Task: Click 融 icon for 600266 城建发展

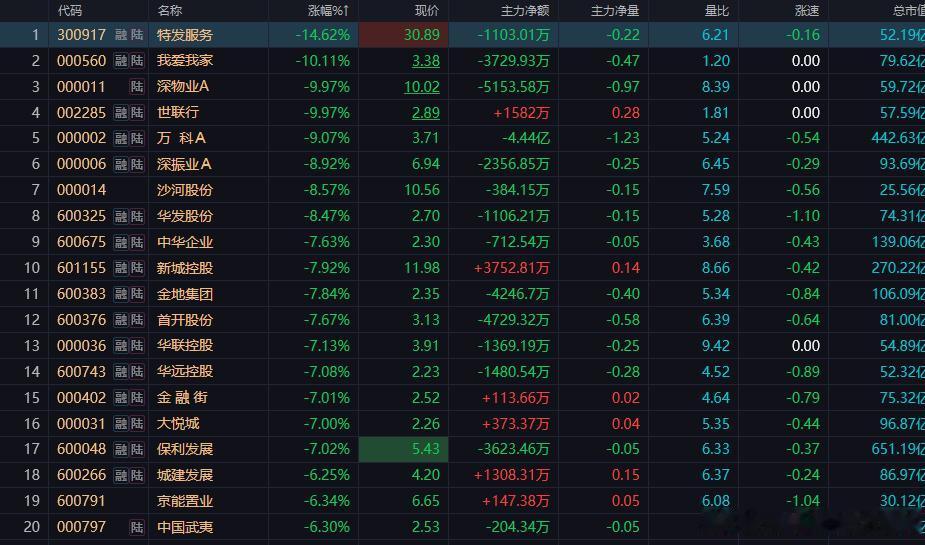Action: click(x=121, y=475)
